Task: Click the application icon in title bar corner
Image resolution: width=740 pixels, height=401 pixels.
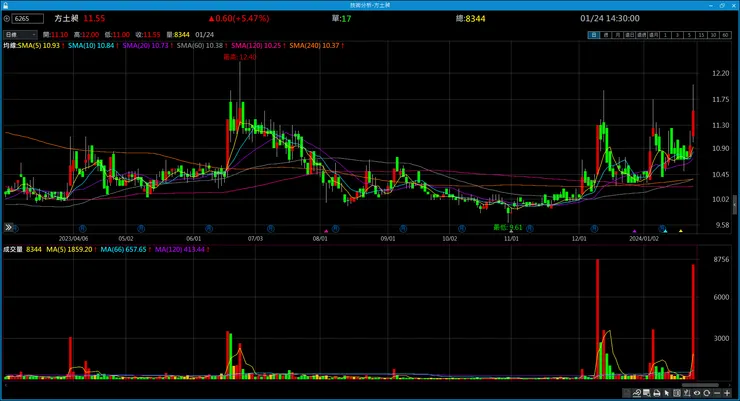Action: tap(5, 5)
